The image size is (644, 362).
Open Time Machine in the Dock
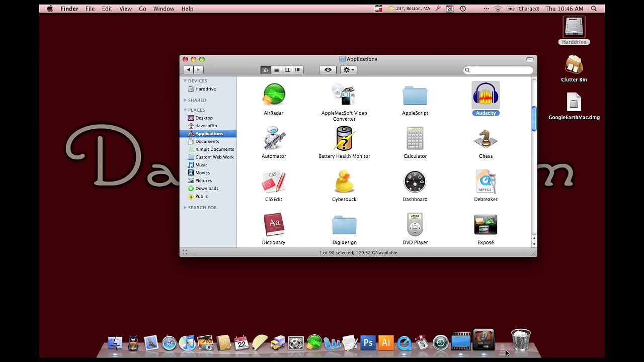coord(440,343)
